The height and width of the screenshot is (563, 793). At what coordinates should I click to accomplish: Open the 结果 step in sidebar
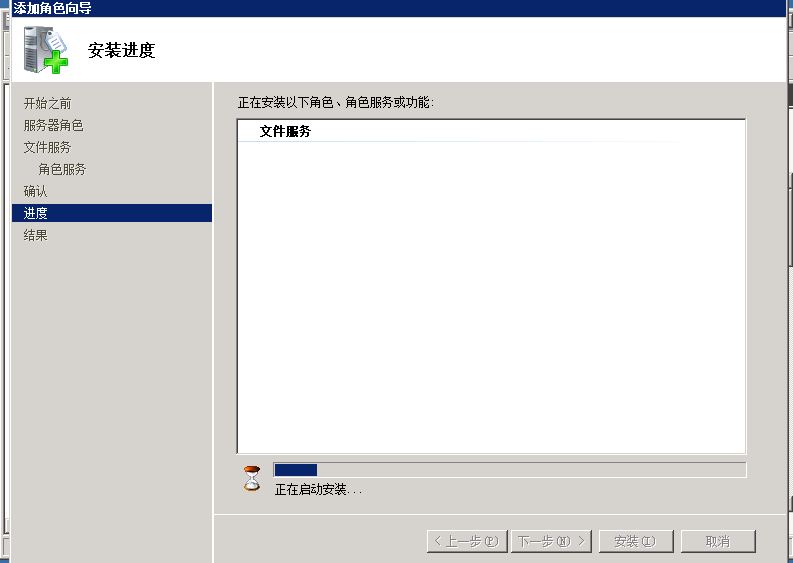tap(35, 235)
